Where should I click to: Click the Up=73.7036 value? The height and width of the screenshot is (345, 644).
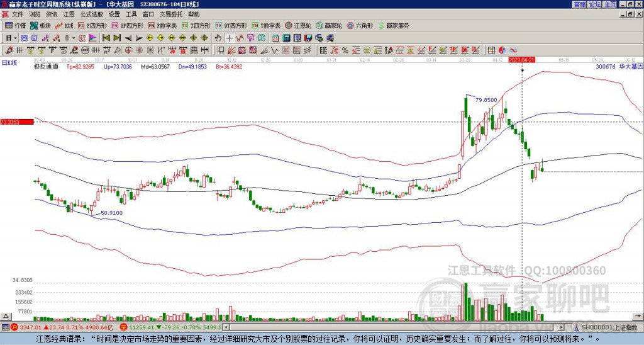click(x=118, y=67)
